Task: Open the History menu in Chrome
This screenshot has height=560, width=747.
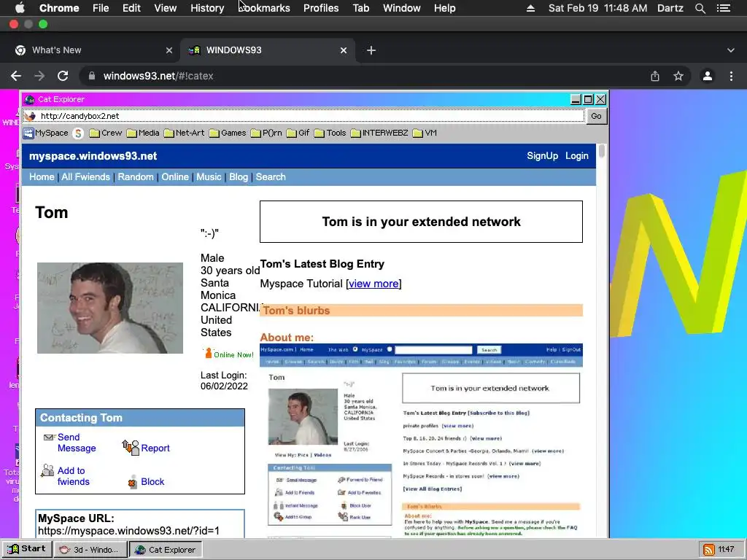Action: tap(207, 8)
